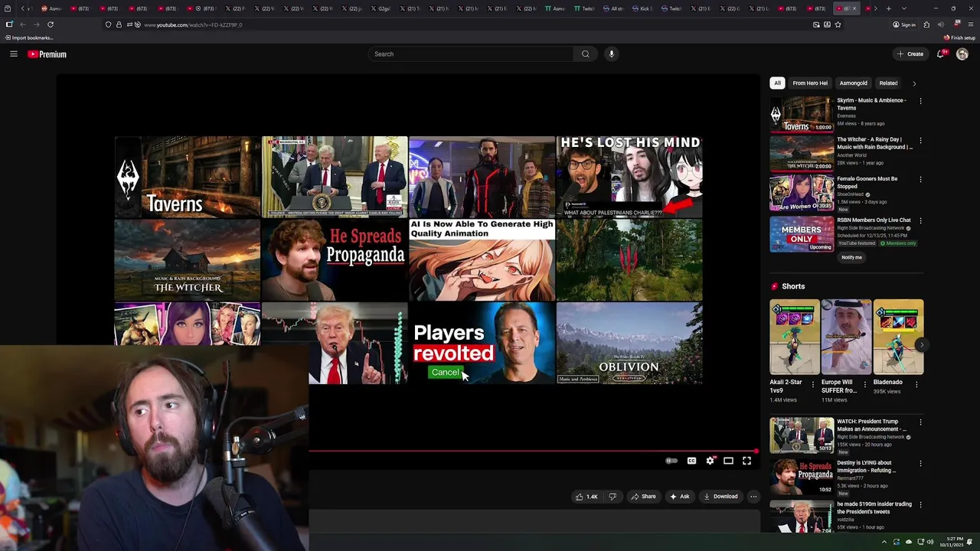Screen dimensions: 980x551
Task: Open Windows system tray volume icon
Action: click(x=930, y=542)
